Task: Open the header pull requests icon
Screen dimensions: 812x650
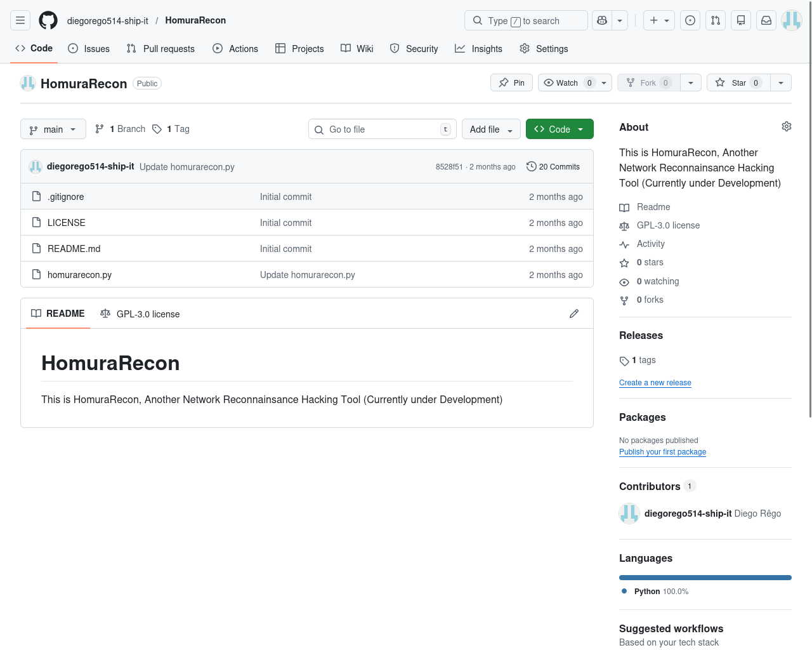Action: [716, 20]
